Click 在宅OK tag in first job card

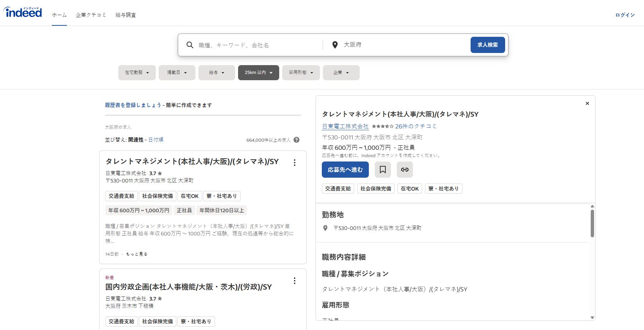point(190,196)
